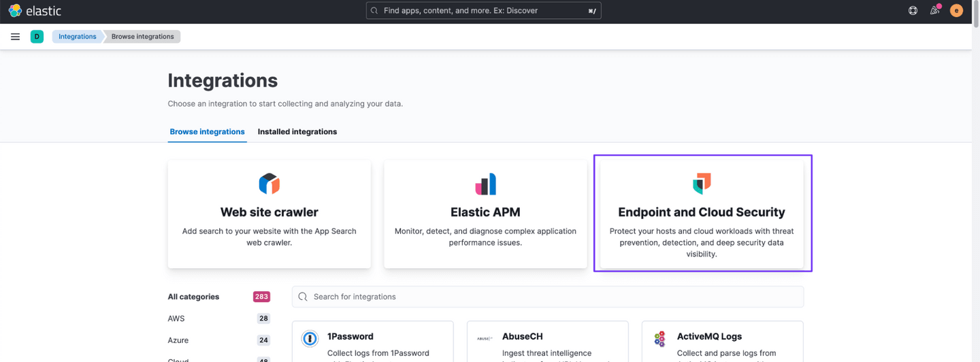
Task: Click the green D space avatar
Action: coord(37,37)
